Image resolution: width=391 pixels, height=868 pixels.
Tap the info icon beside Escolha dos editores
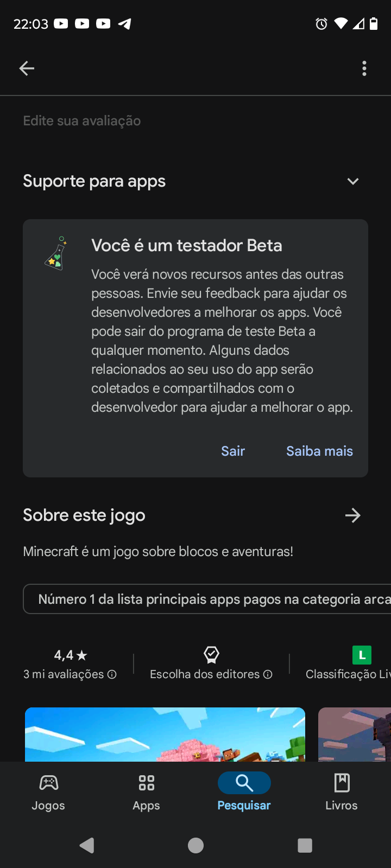click(268, 674)
